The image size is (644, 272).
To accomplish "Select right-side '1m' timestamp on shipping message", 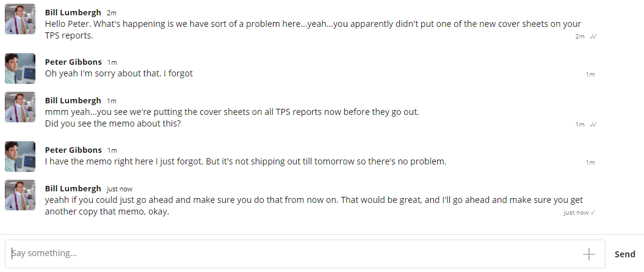I will tap(590, 163).
